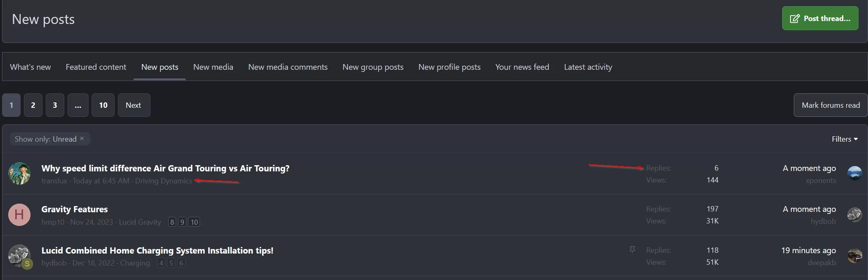Switch to New profile posts tab
The height and width of the screenshot is (280, 868).
point(449,67)
